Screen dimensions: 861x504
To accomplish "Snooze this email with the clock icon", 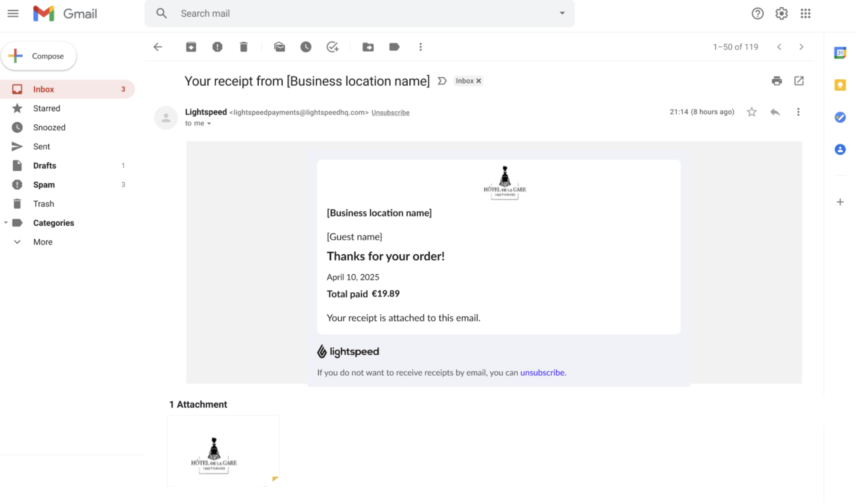I will 306,47.
